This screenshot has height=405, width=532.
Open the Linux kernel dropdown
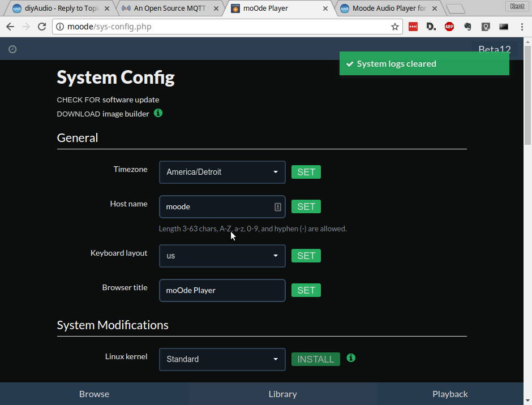click(x=222, y=360)
